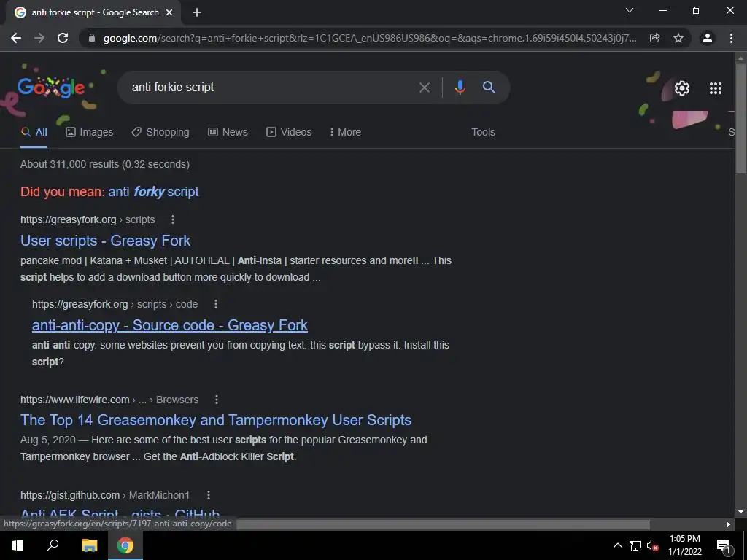Click the Chrome taskbar icon
Screen dimensions: 747x560
[x=125, y=545]
